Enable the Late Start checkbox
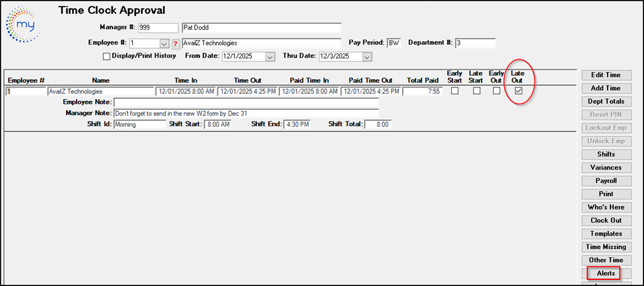The height and width of the screenshot is (286, 644). (476, 91)
